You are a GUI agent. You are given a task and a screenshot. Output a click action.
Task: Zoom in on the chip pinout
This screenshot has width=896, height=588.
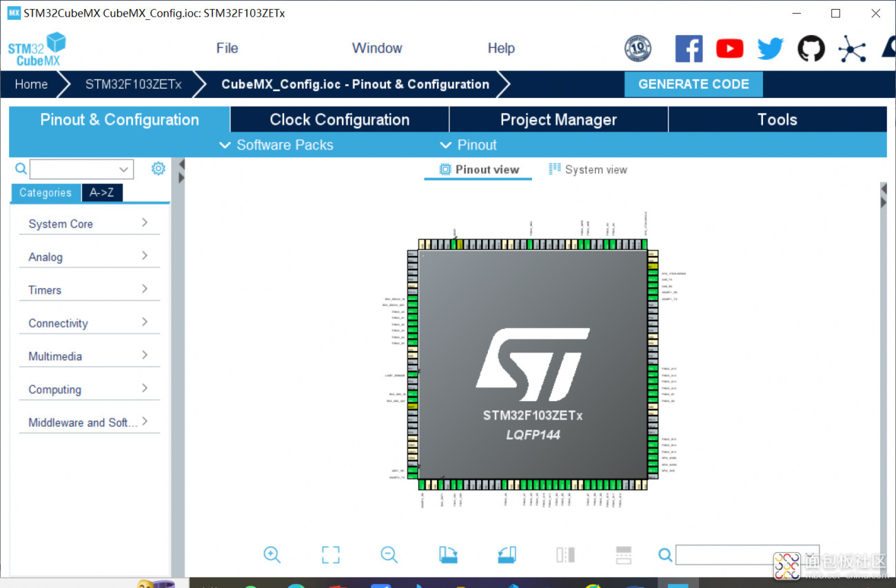point(272,554)
